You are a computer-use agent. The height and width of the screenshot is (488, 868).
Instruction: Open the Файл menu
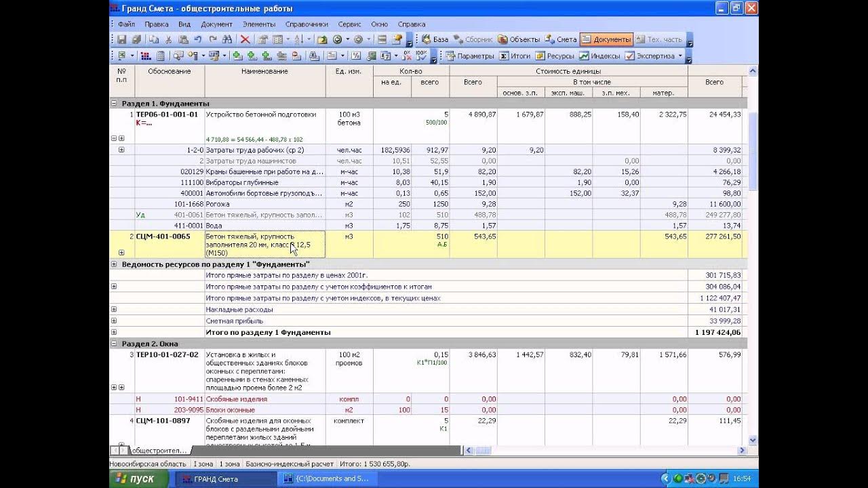126,24
